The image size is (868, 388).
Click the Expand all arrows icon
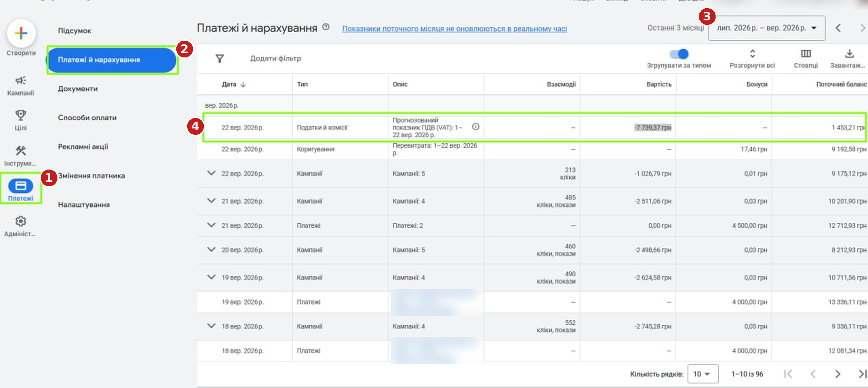pyautogui.click(x=752, y=53)
